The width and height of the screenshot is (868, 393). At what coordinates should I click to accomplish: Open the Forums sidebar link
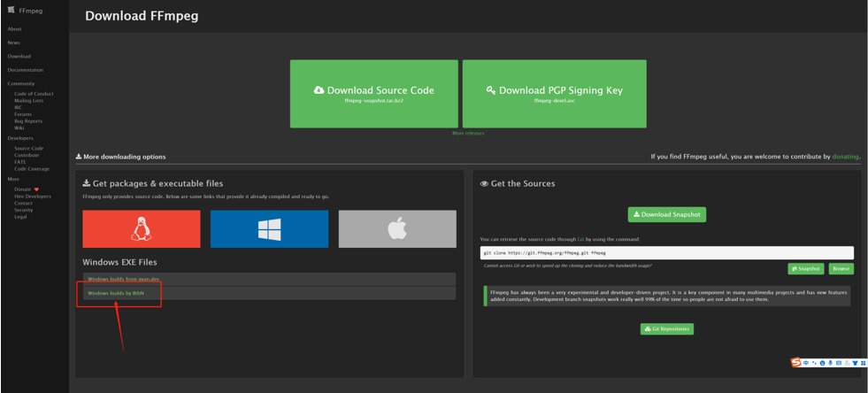point(23,114)
